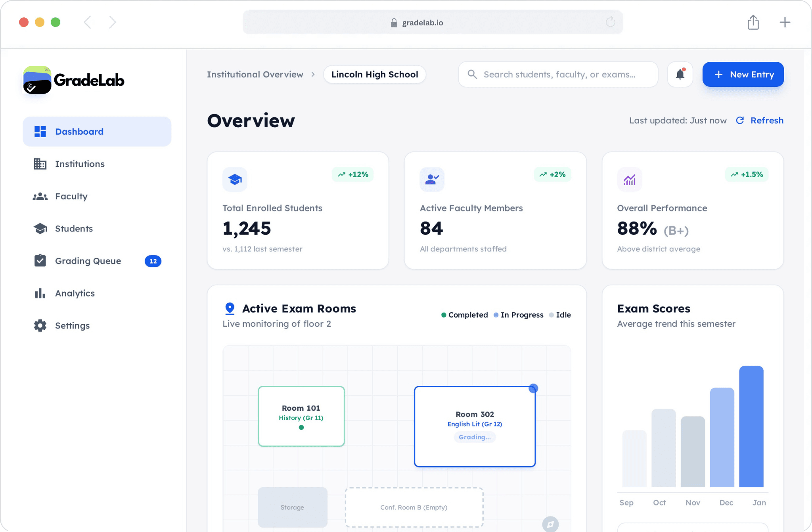Screen dimensions: 812x532
Task: Click the Institutions building icon
Action: coord(40,164)
